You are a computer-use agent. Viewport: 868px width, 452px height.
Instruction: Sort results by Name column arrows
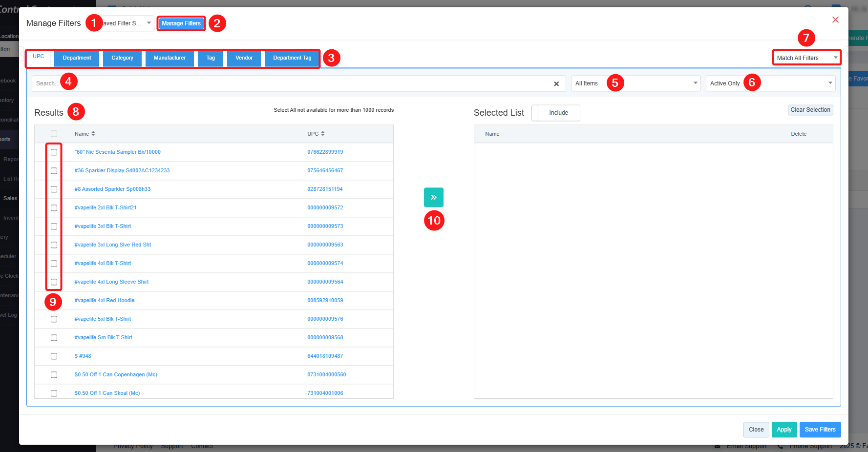point(93,134)
